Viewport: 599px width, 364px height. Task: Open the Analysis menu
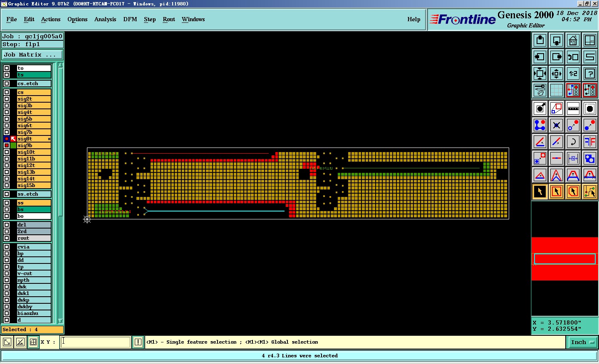[x=105, y=19]
